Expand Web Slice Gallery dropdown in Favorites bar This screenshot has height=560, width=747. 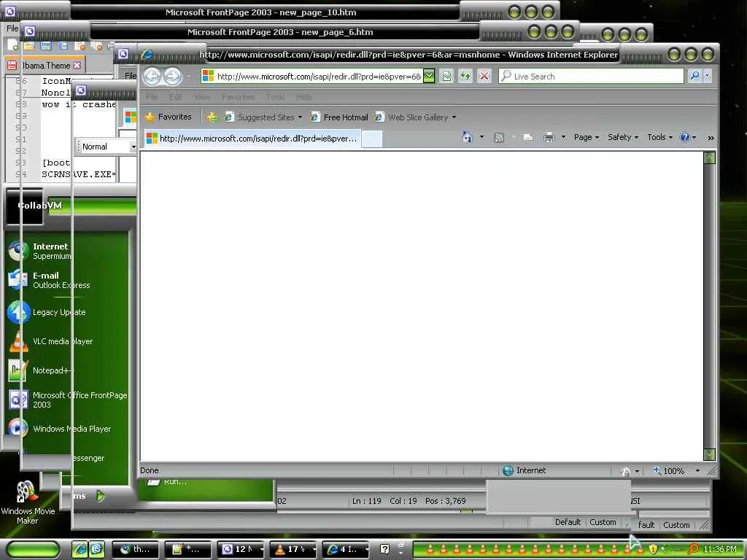click(454, 117)
